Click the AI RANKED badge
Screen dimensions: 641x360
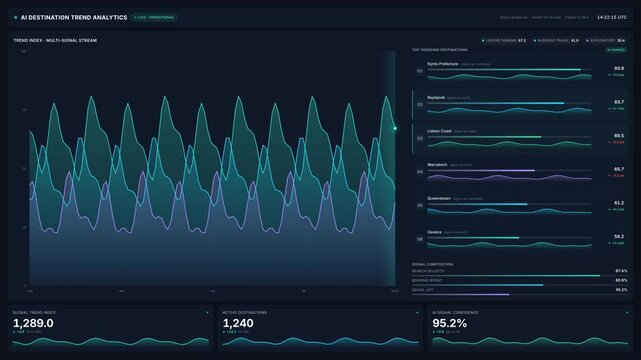616,50
